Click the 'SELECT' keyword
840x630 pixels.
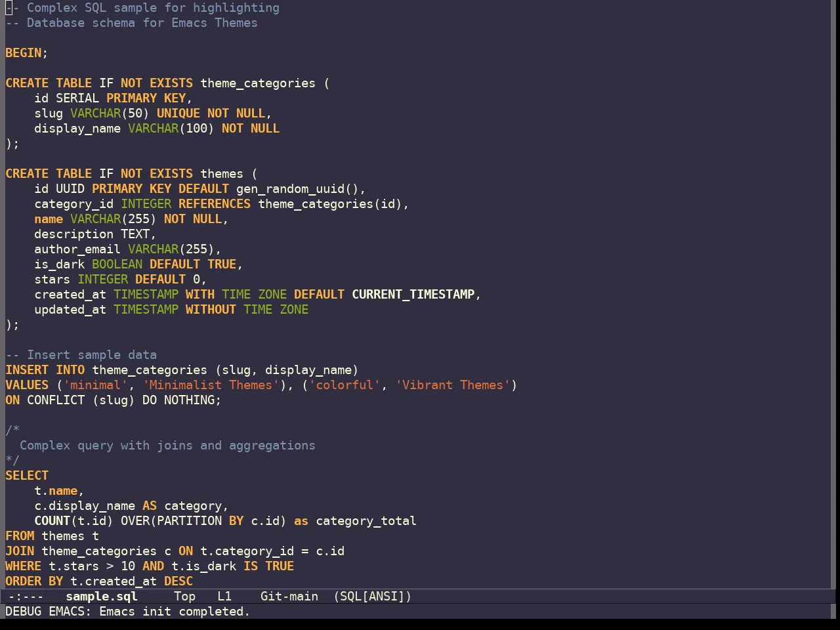27,476
